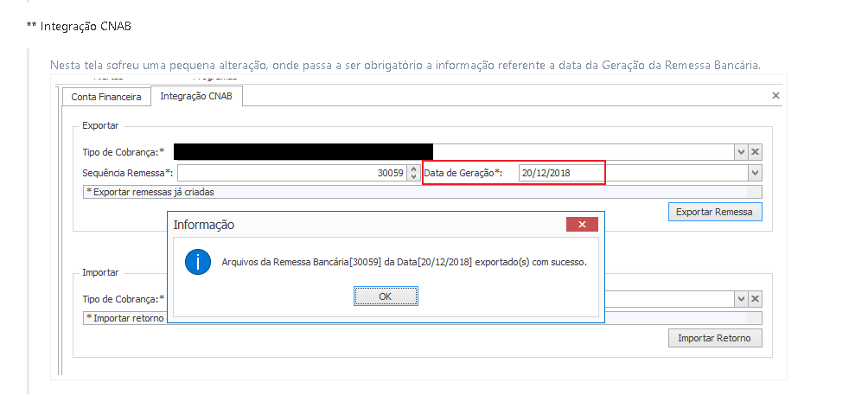The height and width of the screenshot is (395, 868).
Task: Select the Integração CNAB tab
Action: tap(196, 96)
